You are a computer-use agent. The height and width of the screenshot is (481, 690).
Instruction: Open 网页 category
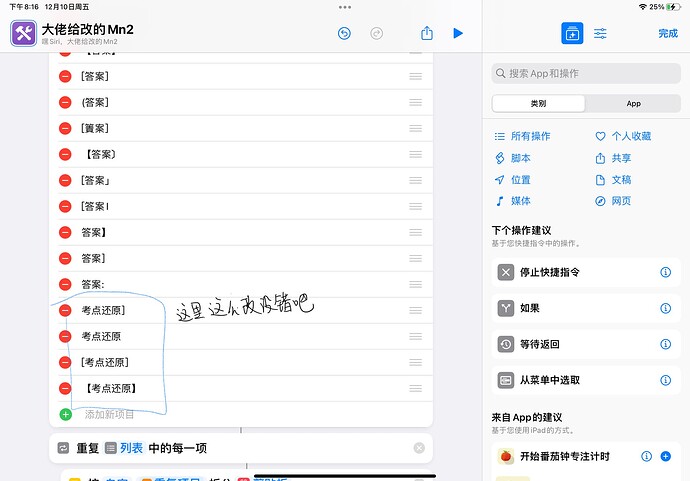[613, 201]
